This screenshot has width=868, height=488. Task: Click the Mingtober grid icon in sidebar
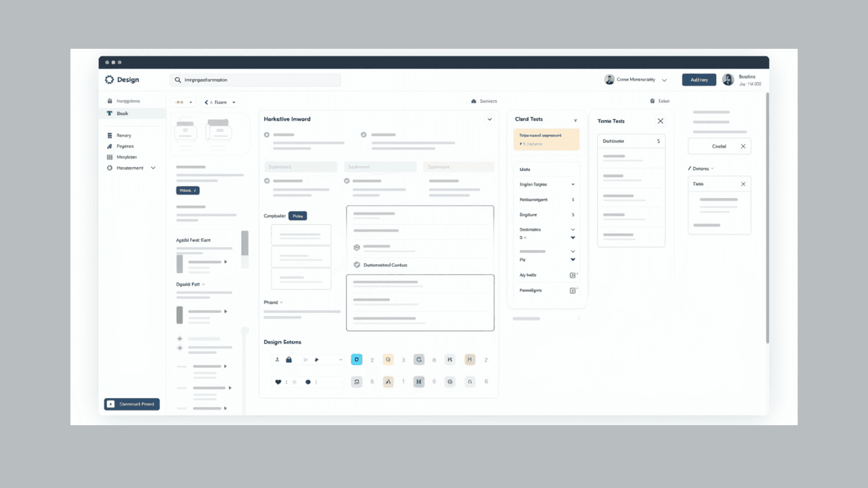109,157
